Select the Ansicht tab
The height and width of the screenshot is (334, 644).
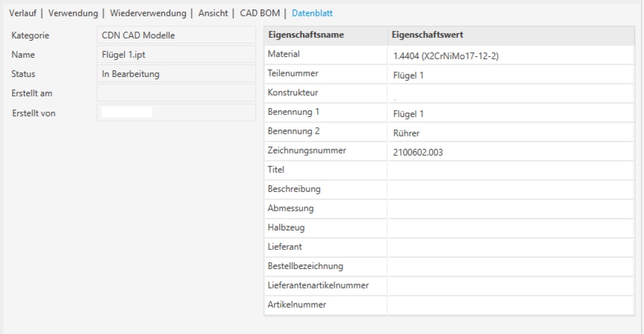point(213,13)
